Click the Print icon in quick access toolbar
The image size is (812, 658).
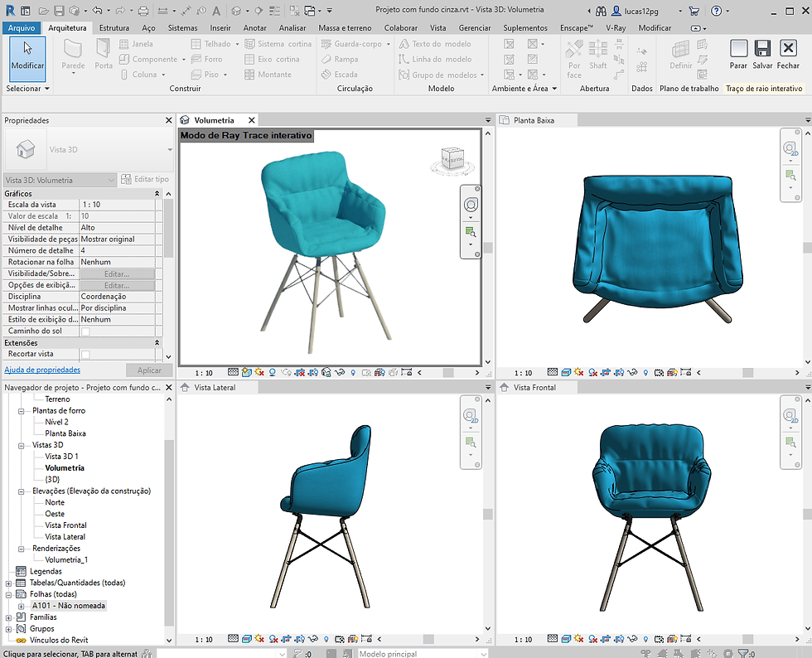click(x=143, y=11)
